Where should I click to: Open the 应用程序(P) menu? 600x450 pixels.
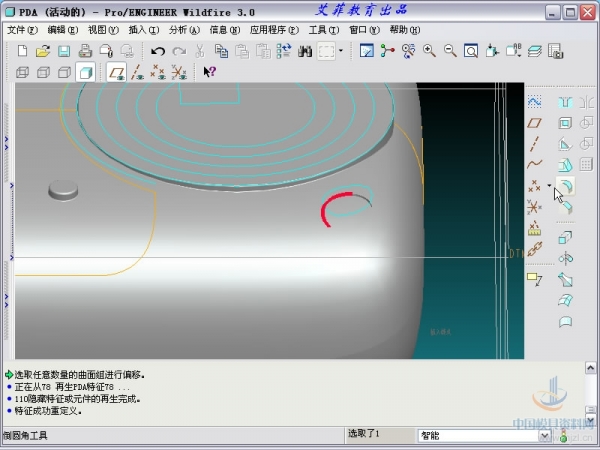[x=274, y=30]
